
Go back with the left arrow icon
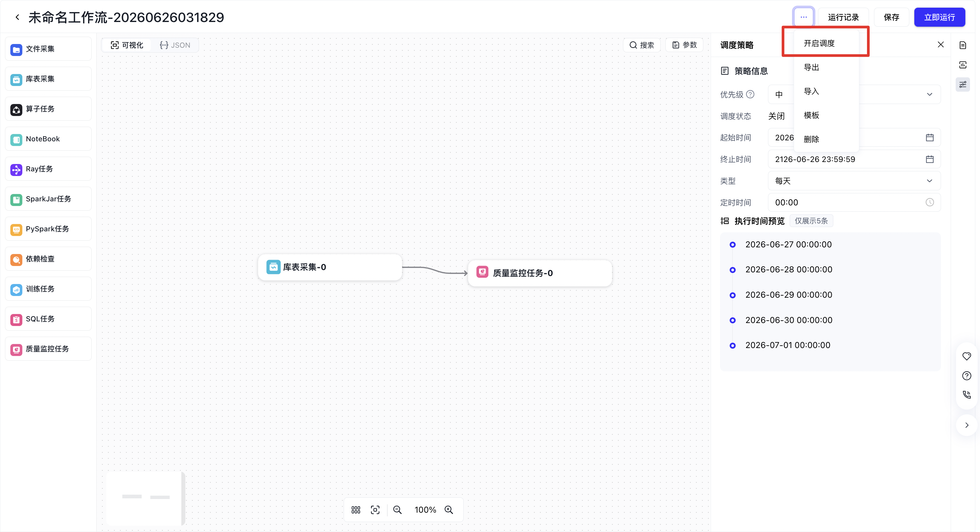[x=17, y=17]
